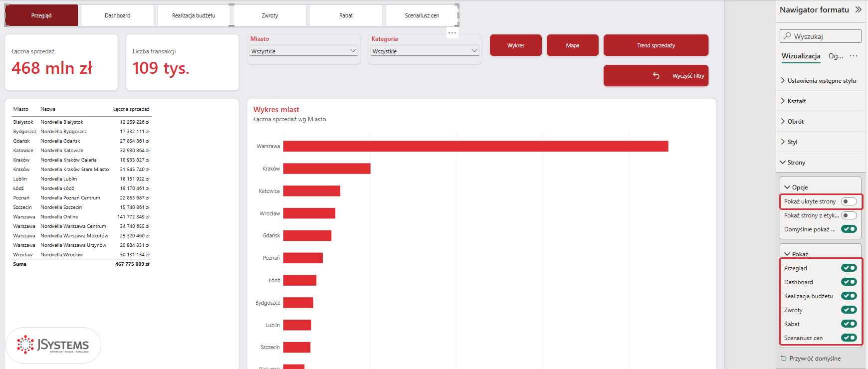Screen dimensions: 868x369
Task: Click the Liczba transakcji 109 tys. card
Action: coord(183,62)
